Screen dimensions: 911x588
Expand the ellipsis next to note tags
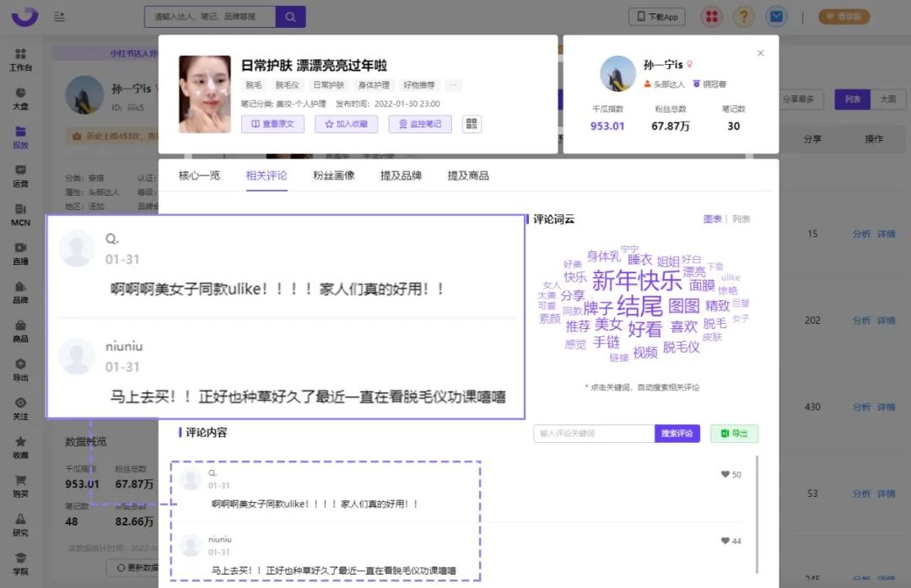[x=453, y=84]
